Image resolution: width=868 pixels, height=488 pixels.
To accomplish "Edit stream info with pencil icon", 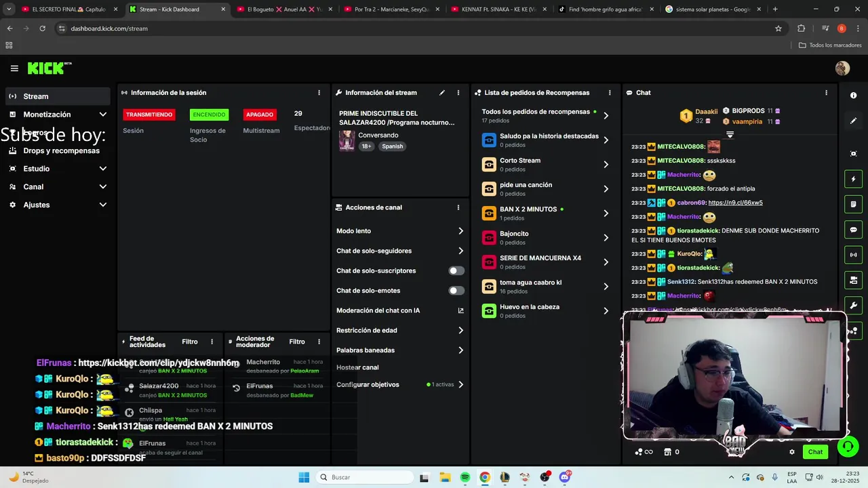I will [442, 93].
